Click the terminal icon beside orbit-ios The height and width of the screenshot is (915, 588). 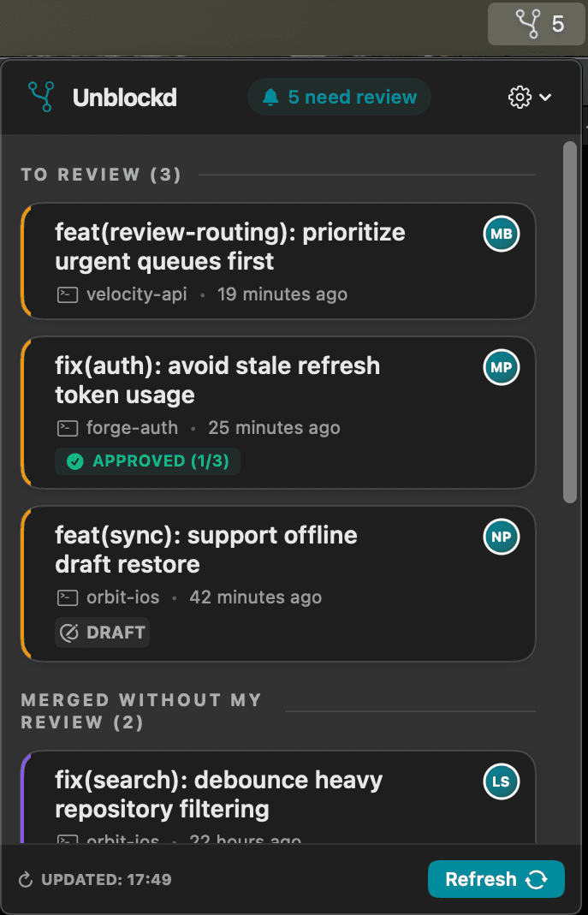pyautogui.click(x=67, y=597)
